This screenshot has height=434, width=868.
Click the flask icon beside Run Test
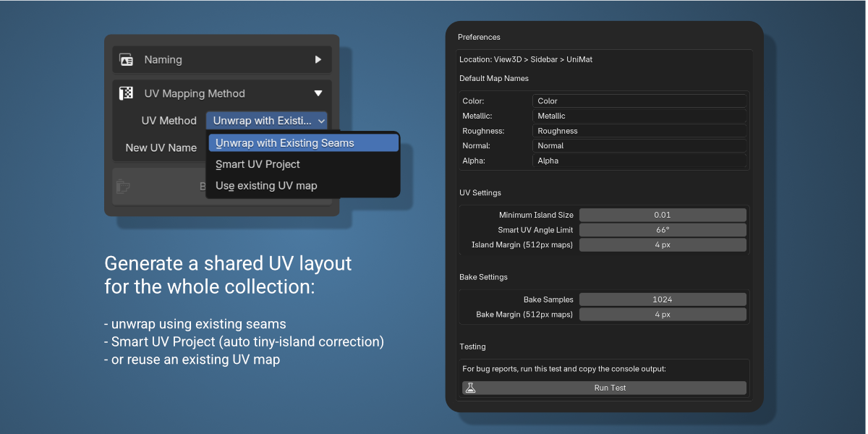(471, 388)
